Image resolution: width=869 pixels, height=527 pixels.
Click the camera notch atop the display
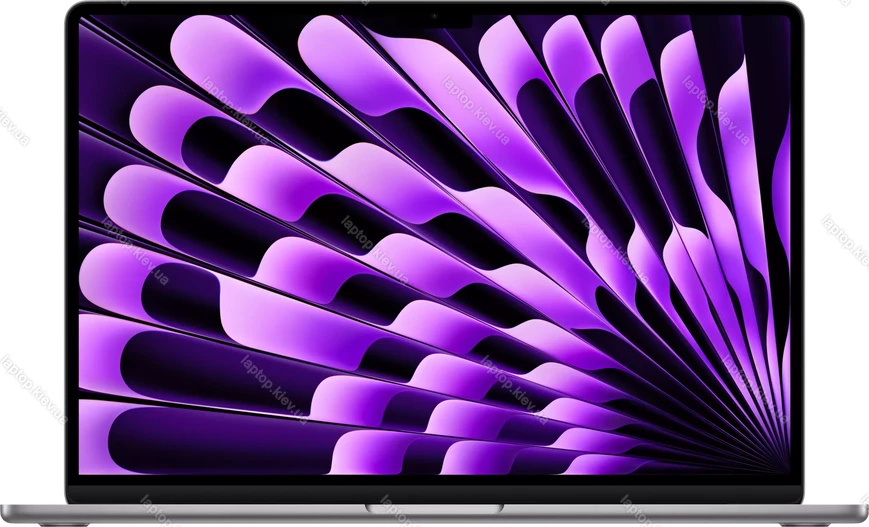tap(434, 17)
